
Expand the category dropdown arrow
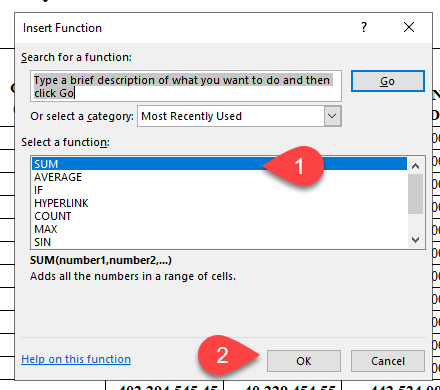(332, 116)
